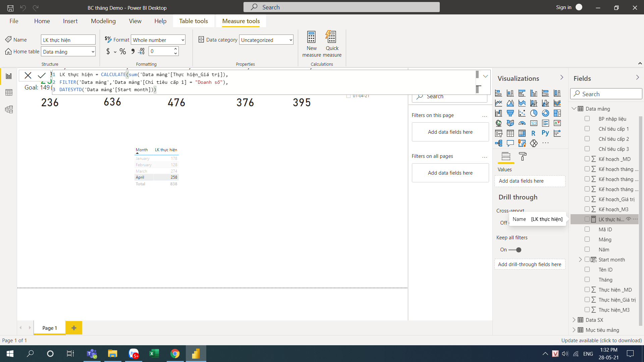Cancel the formula edit with X
Image resolution: width=644 pixels, height=362 pixels.
tap(28, 75)
